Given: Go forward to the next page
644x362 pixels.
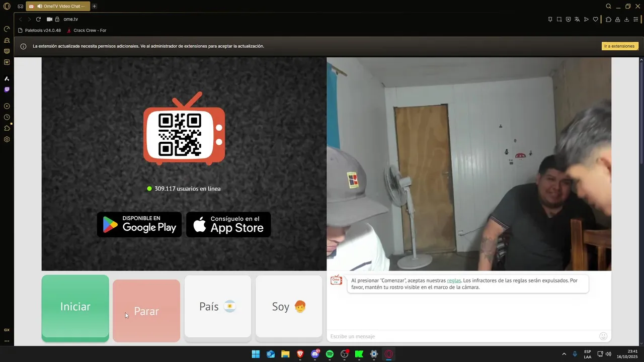Looking at the screenshot, I should [29, 19].
